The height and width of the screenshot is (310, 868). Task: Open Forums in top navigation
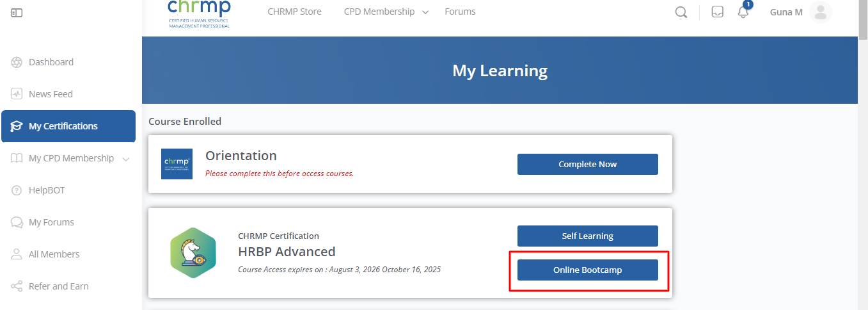click(460, 12)
